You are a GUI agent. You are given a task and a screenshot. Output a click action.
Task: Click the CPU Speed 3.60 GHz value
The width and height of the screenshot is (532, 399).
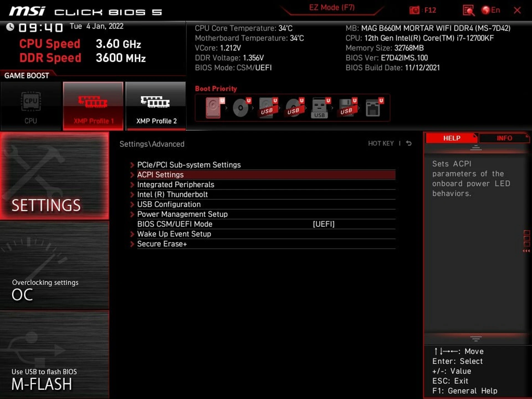pyautogui.click(x=118, y=44)
